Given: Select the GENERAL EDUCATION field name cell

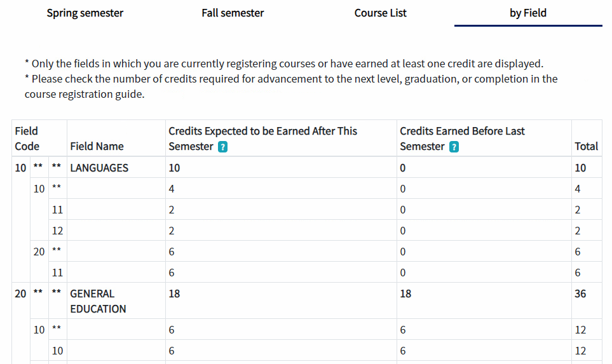Looking at the screenshot, I should (x=98, y=301).
